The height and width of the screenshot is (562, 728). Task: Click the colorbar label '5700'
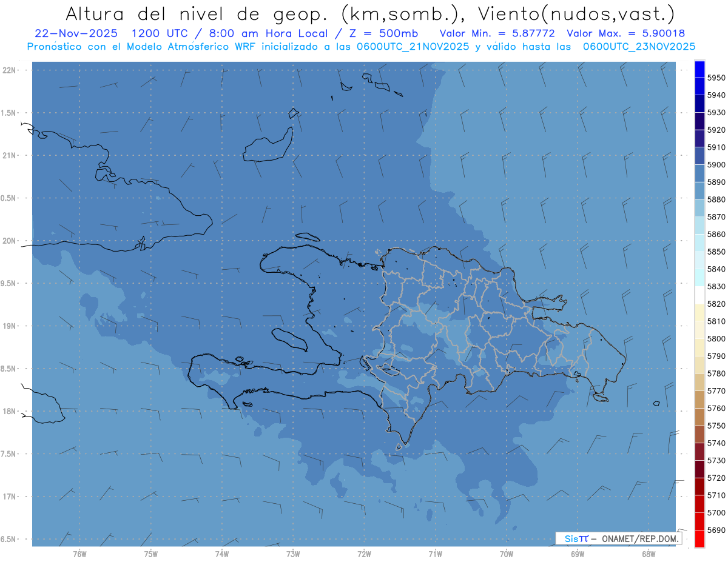tap(716, 513)
